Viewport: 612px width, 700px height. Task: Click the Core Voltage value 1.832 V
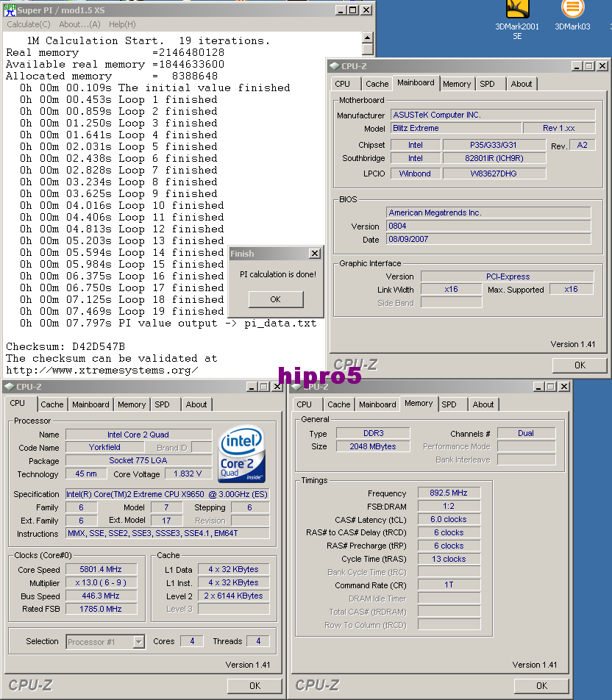tap(188, 474)
